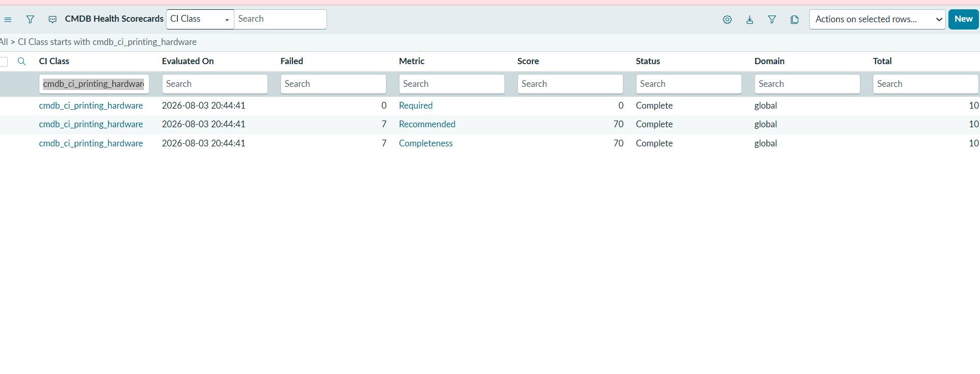Sort by the Score column header

528,61
